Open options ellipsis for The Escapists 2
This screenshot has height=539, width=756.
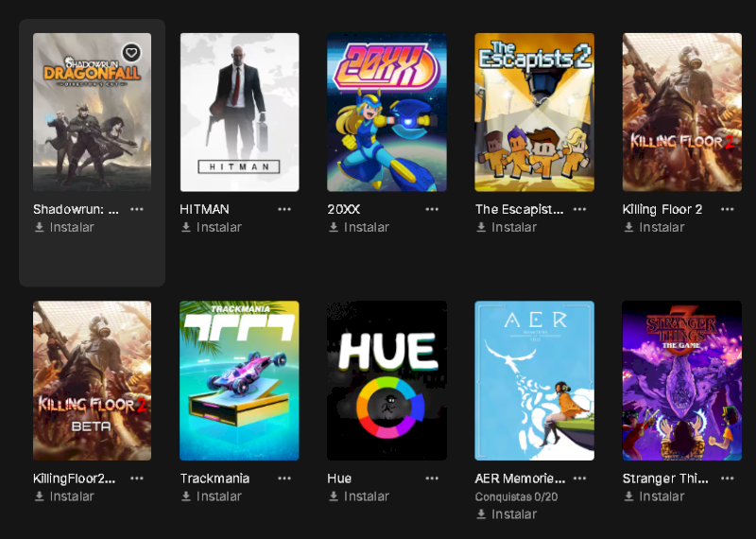579,209
